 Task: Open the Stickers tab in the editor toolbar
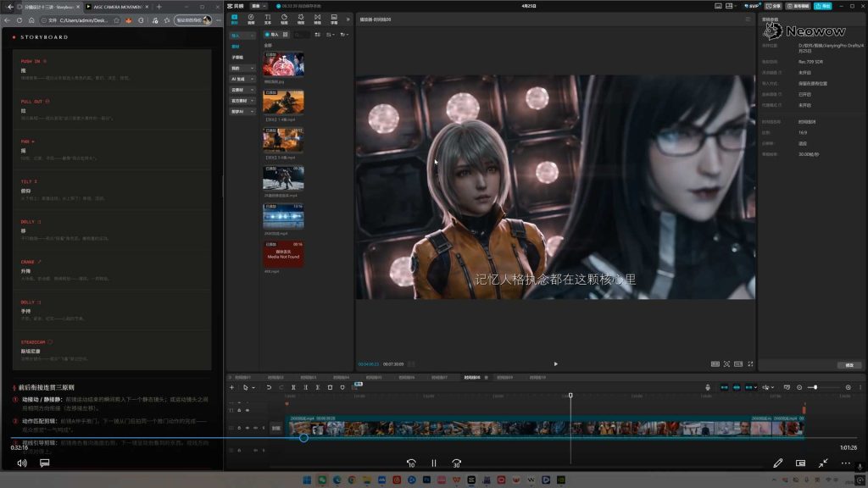click(x=284, y=19)
